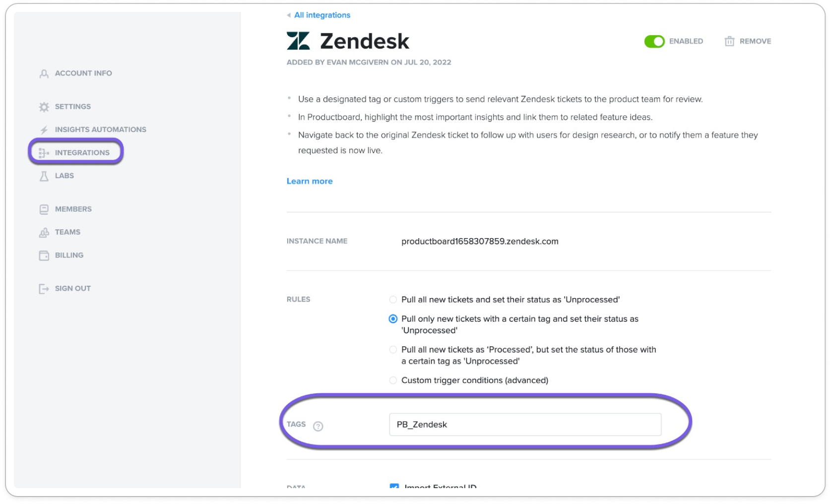Click the Tags help question mark icon
The height and width of the screenshot is (504, 831).
tap(318, 426)
